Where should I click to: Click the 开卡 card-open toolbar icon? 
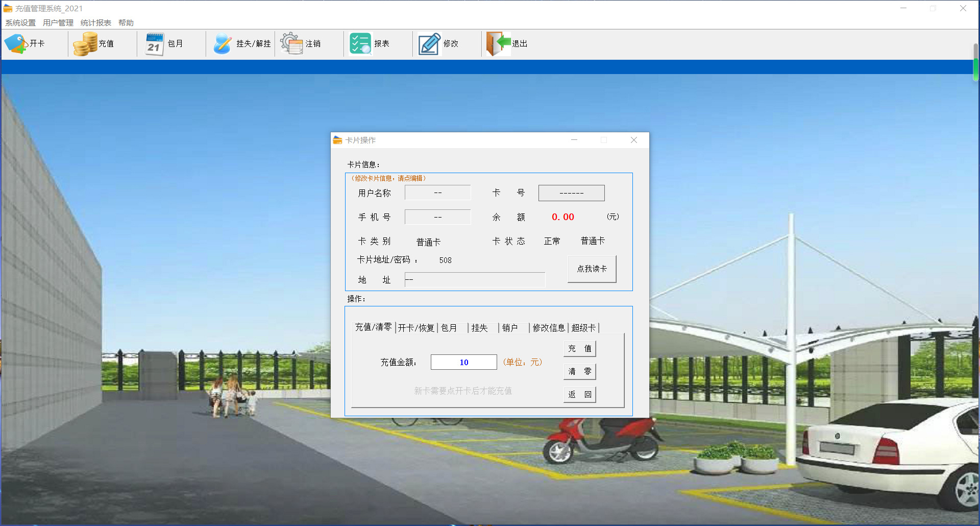15,44
